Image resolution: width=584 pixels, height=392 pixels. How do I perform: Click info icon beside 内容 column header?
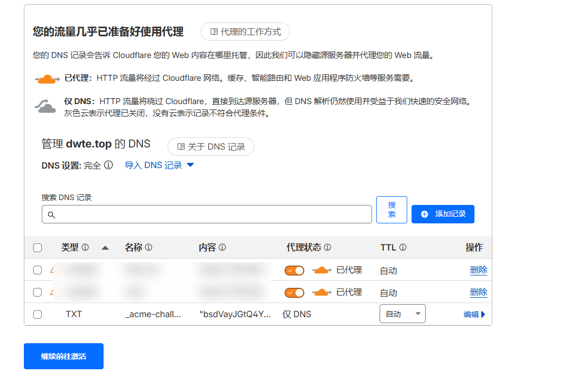pos(222,247)
